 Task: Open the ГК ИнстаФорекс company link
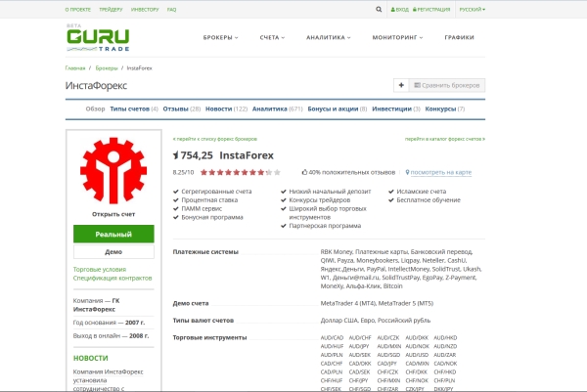pyautogui.click(x=94, y=305)
